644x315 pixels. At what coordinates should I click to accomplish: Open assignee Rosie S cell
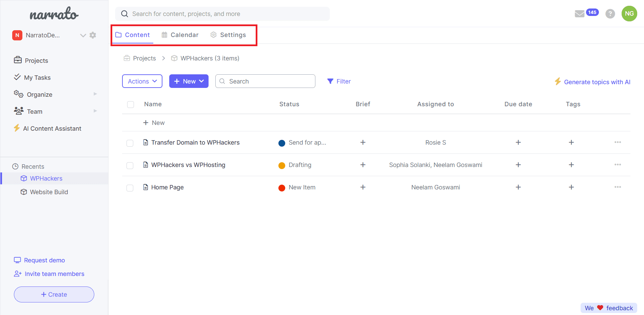(435, 143)
